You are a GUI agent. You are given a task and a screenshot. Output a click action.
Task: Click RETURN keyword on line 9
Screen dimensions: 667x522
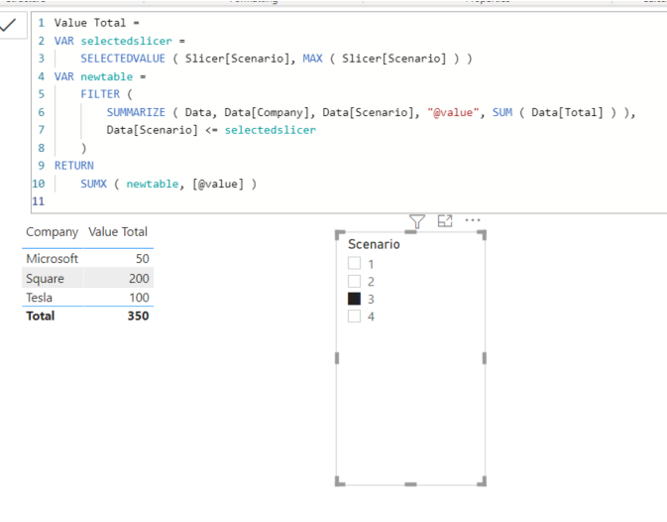(74, 165)
